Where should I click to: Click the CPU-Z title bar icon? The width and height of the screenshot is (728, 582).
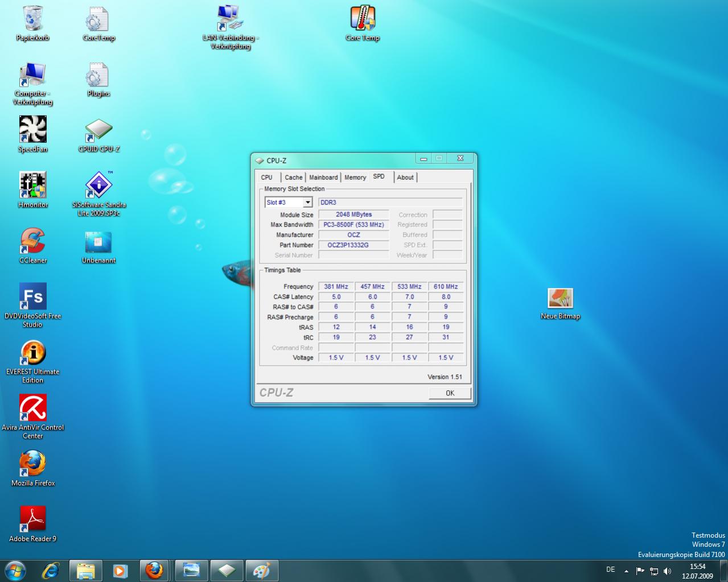pyautogui.click(x=260, y=161)
